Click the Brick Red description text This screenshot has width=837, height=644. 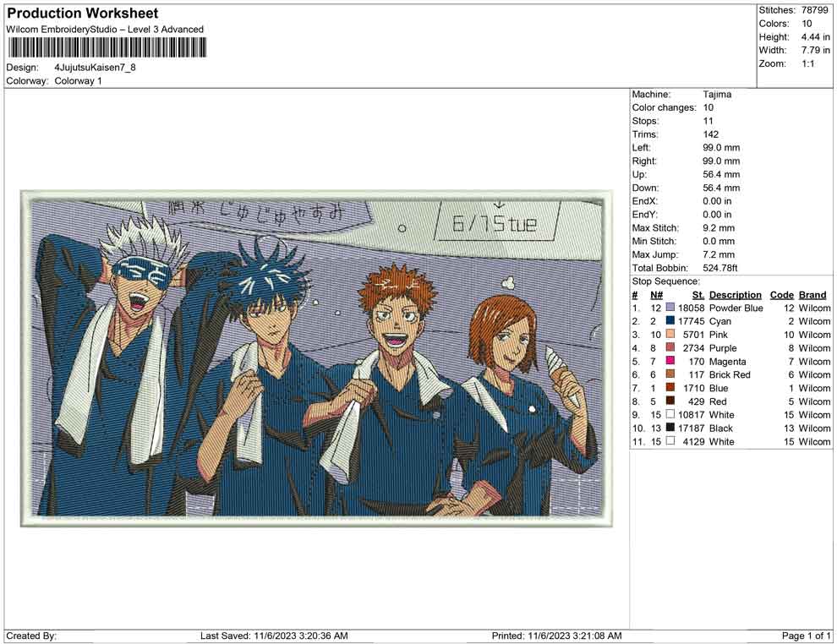(x=730, y=374)
